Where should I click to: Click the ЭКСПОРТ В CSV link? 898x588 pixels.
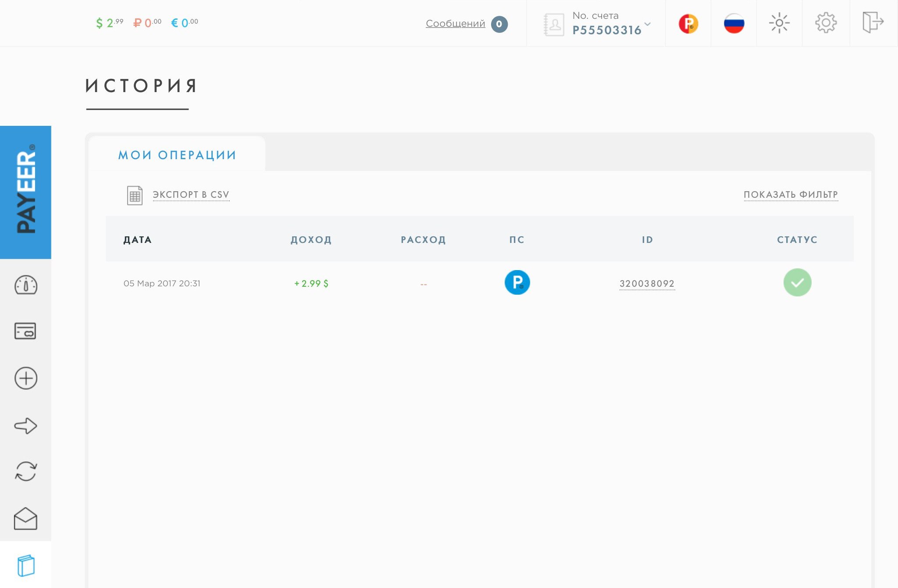(x=191, y=195)
